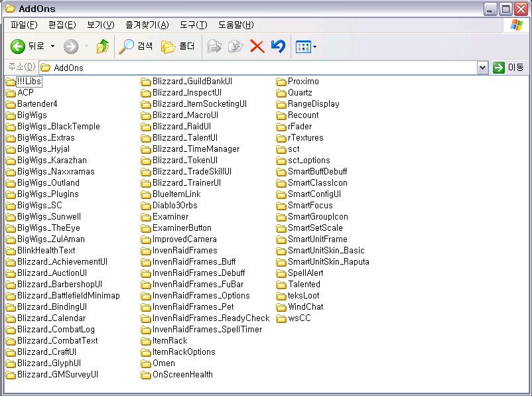The image size is (532, 396).
Task: Select BlueItemLink folder name
Action: click(176, 194)
